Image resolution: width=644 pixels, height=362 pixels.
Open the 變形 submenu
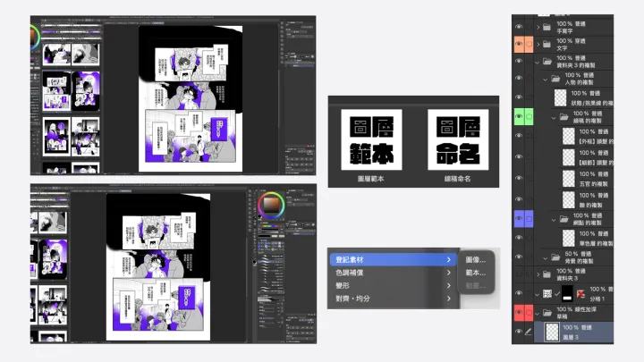point(393,286)
